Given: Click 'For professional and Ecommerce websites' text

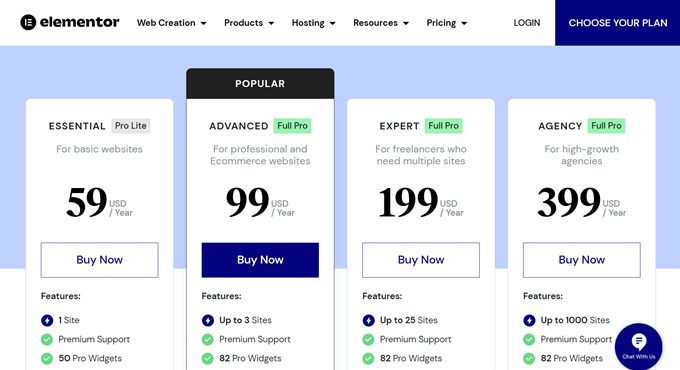Looking at the screenshot, I should point(260,155).
